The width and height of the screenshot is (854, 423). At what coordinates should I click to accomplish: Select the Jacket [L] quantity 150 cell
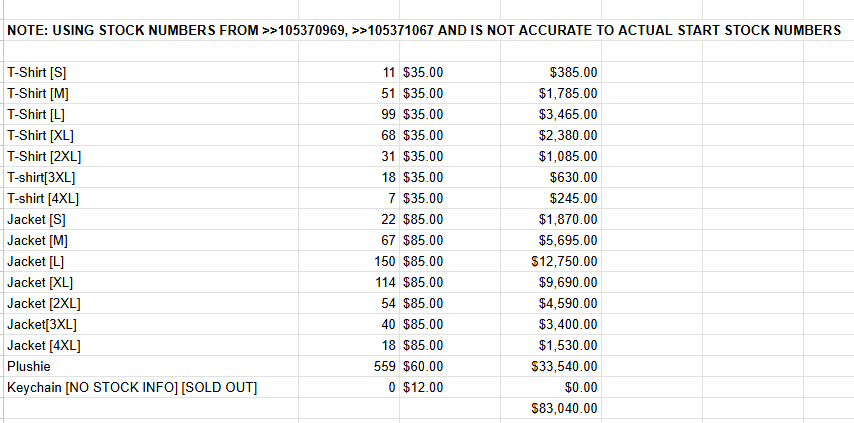pyautogui.click(x=380, y=261)
